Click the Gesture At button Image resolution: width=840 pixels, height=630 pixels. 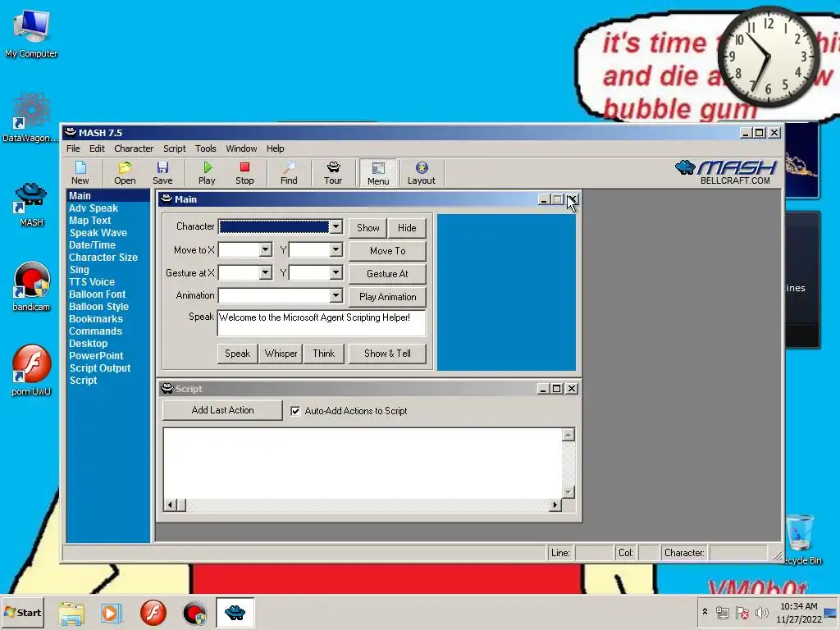tap(387, 274)
